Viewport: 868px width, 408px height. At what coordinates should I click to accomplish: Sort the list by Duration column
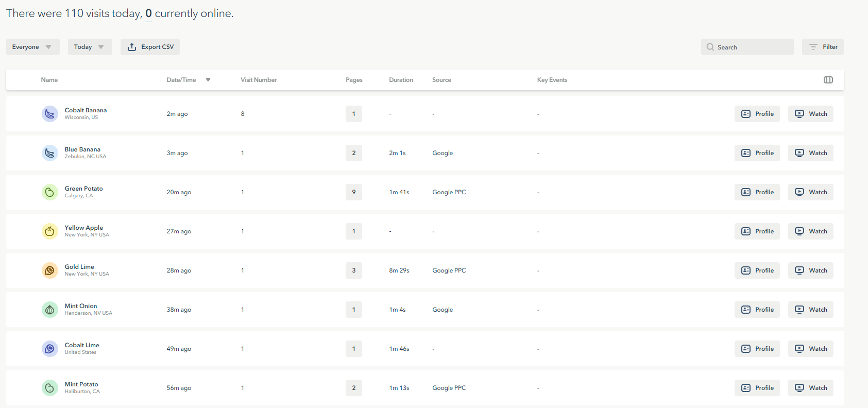click(401, 80)
